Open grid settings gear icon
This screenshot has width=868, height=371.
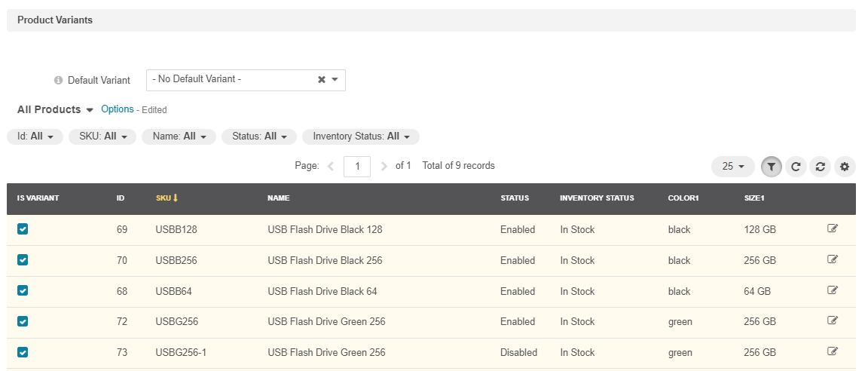coord(845,167)
